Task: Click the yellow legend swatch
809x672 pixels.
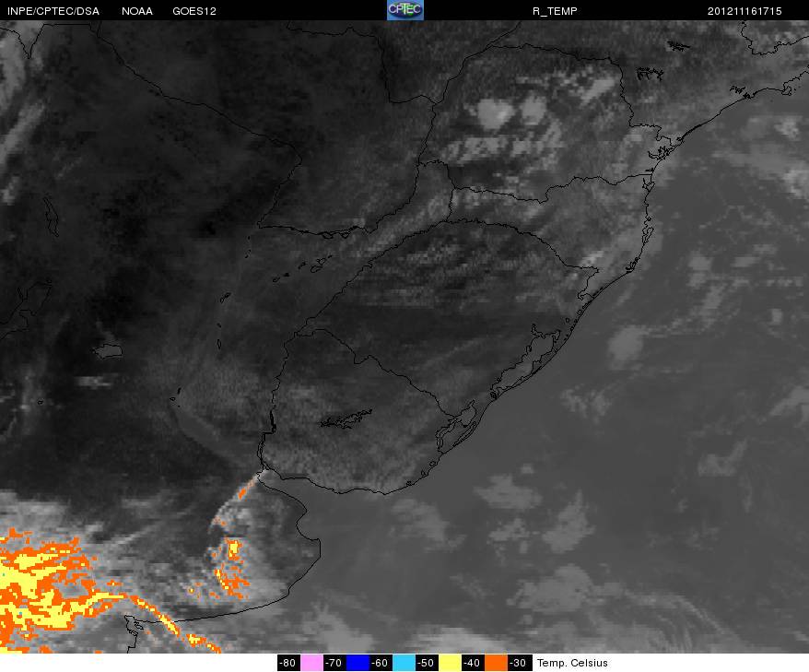Action: coord(450,663)
